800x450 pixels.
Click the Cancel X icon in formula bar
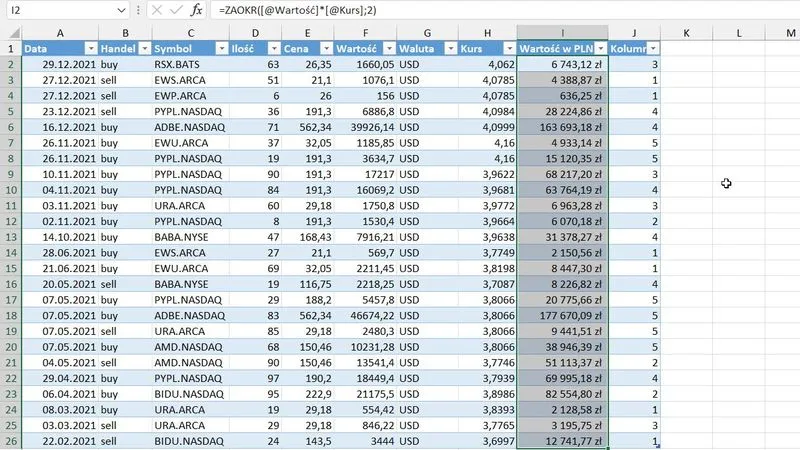[x=156, y=9]
